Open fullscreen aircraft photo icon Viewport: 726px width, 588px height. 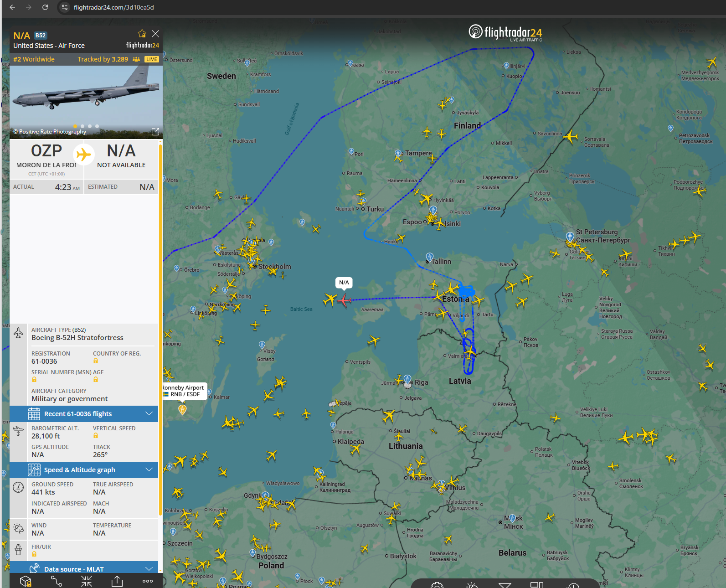click(155, 132)
